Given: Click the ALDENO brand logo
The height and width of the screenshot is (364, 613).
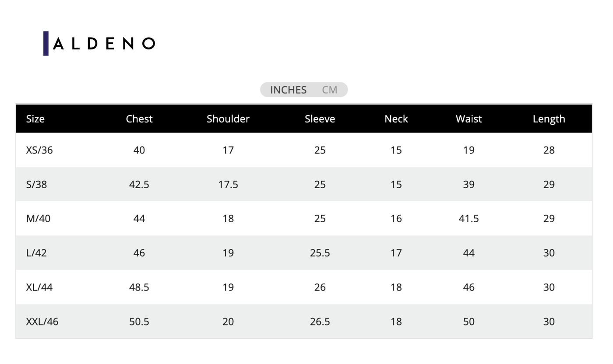Looking at the screenshot, I should click(x=100, y=44).
